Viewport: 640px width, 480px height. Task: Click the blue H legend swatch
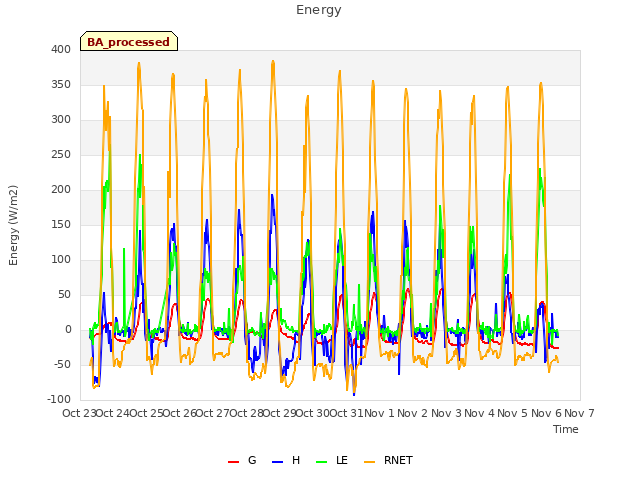coord(277,462)
